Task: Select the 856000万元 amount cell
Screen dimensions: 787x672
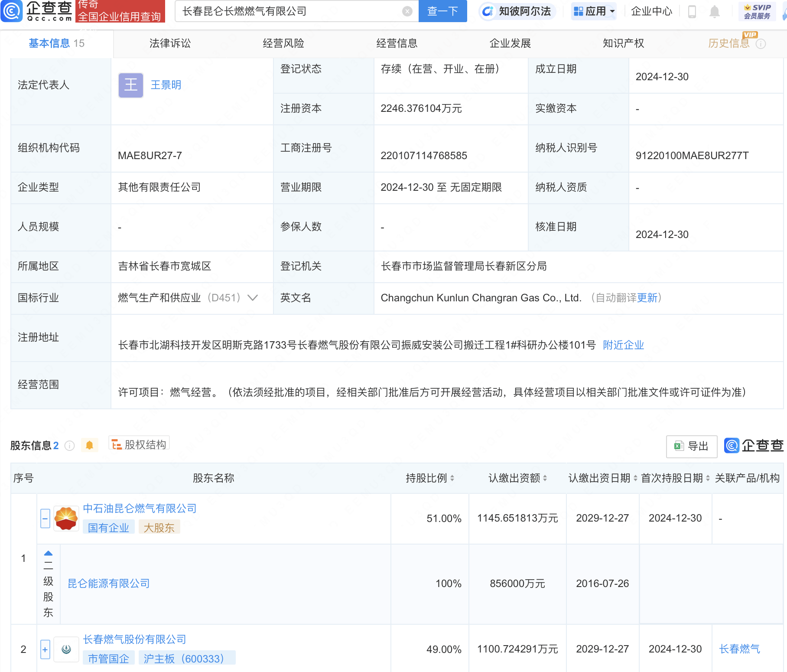Action: click(x=517, y=584)
